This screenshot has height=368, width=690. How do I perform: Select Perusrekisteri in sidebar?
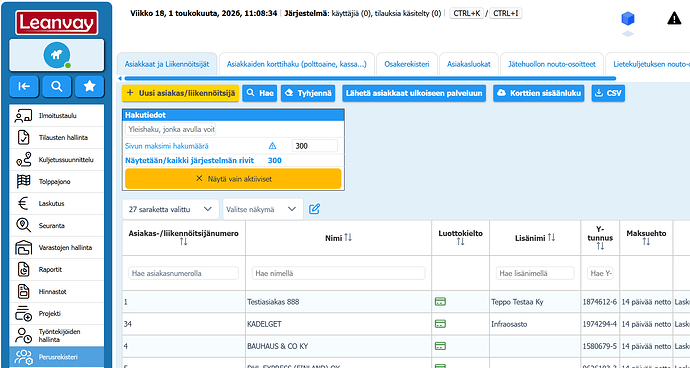pos(57,357)
